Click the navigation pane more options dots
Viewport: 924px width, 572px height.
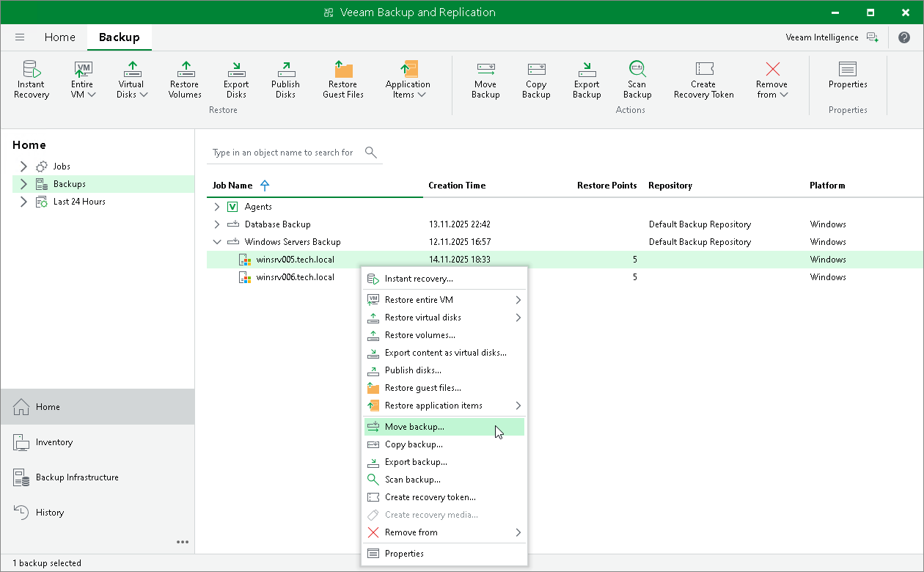coord(183,542)
